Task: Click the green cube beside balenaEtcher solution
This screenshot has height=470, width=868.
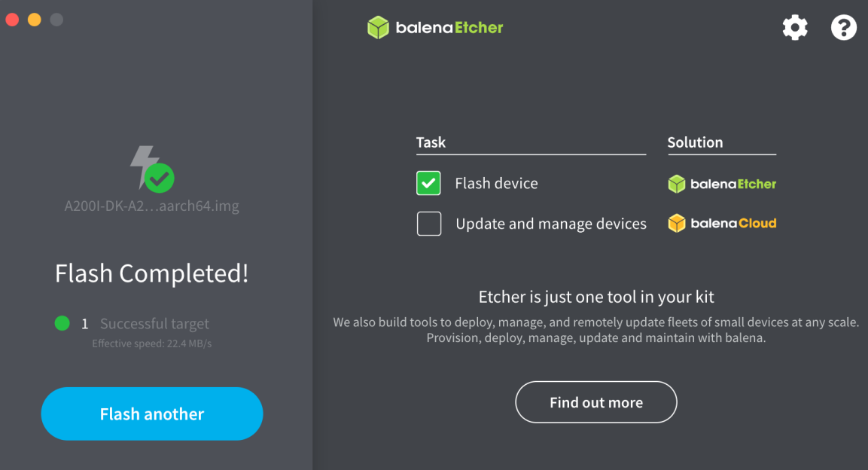Action: pos(677,184)
